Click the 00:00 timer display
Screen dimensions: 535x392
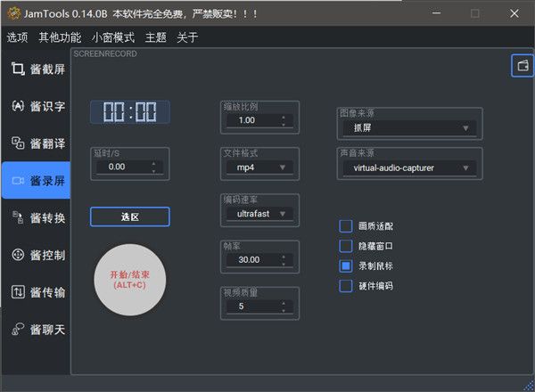click(130, 111)
